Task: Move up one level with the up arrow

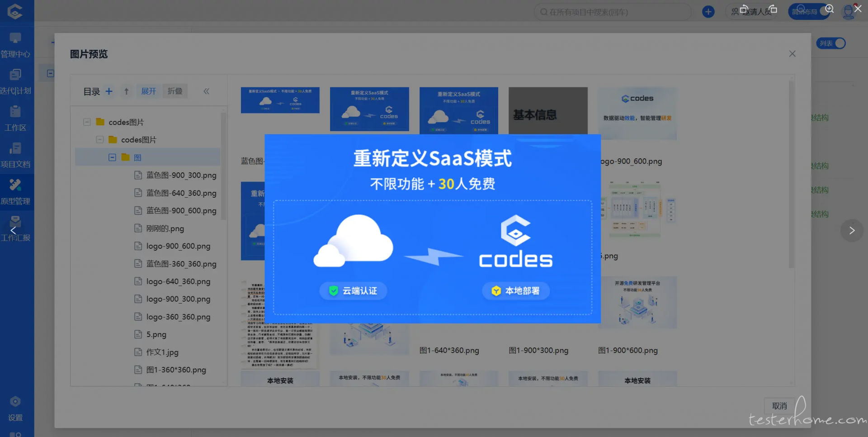Action: tap(127, 91)
